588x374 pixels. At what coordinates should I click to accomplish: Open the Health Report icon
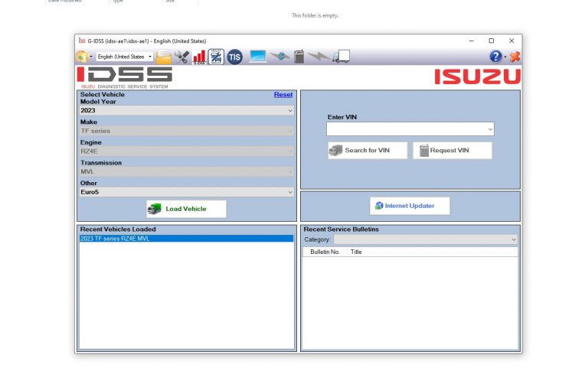[x=216, y=57]
